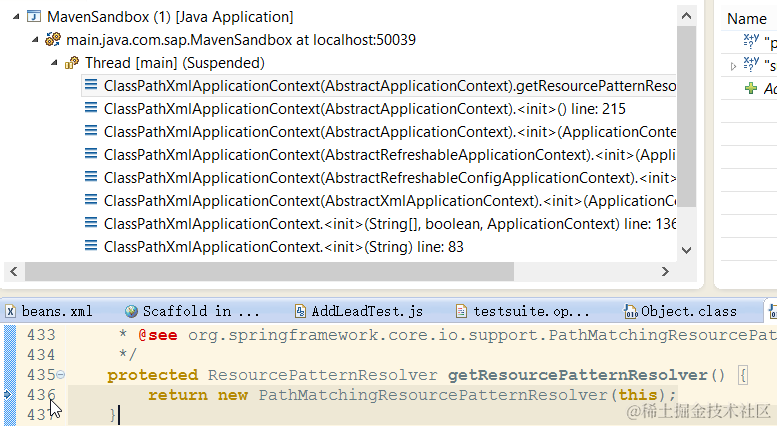The image size is (777, 426).
Task: Click the first expression watch icon
Action: point(751,41)
